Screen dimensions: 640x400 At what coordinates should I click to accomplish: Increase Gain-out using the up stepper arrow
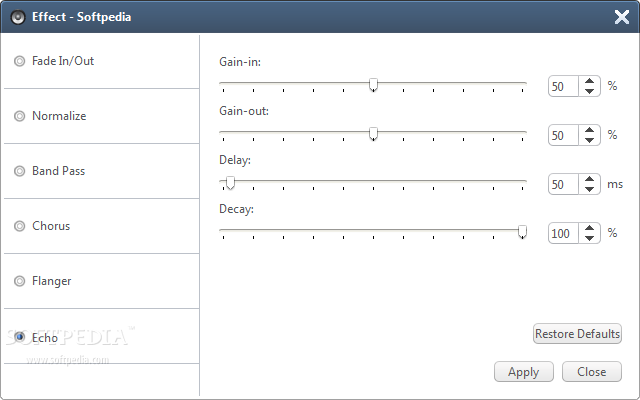coord(589,130)
